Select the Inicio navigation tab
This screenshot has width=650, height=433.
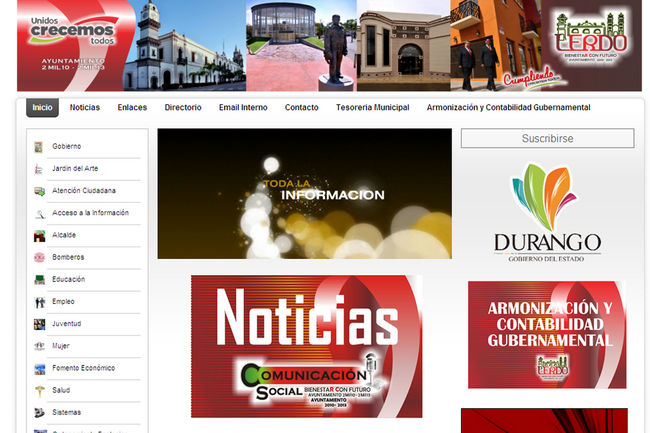pos(42,107)
